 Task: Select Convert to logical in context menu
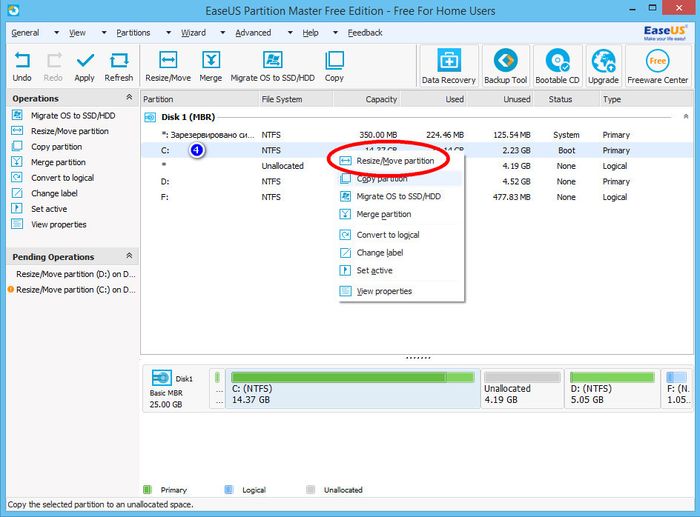(x=401, y=235)
